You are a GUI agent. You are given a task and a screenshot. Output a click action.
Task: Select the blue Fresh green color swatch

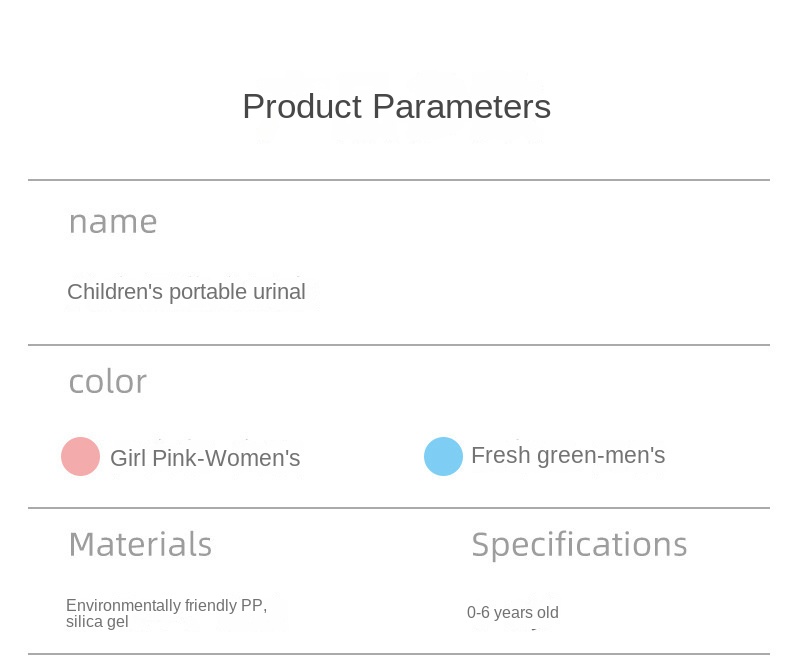(443, 456)
